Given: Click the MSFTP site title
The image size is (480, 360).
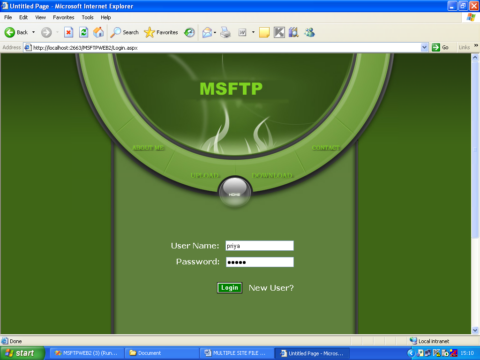Looking at the screenshot, I should coord(231,89).
